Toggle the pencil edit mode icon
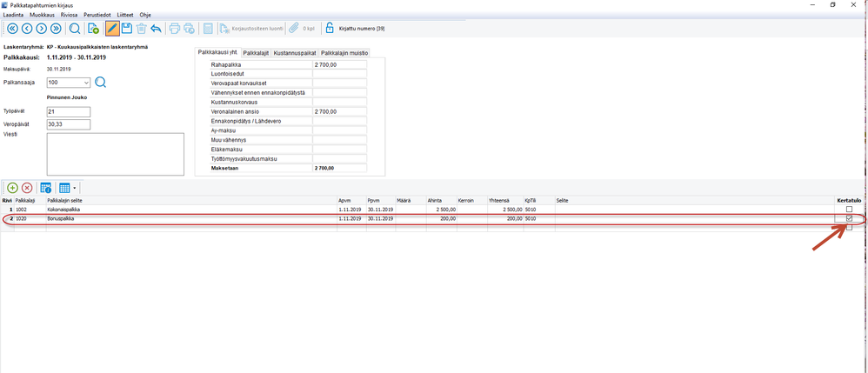Viewport: 868px width, 373px height. coord(112,28)
